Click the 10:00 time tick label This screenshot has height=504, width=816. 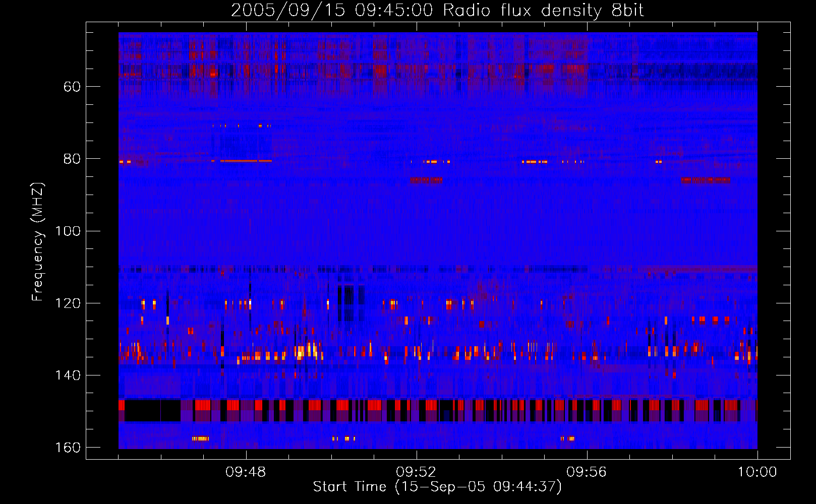coord(757,472)
